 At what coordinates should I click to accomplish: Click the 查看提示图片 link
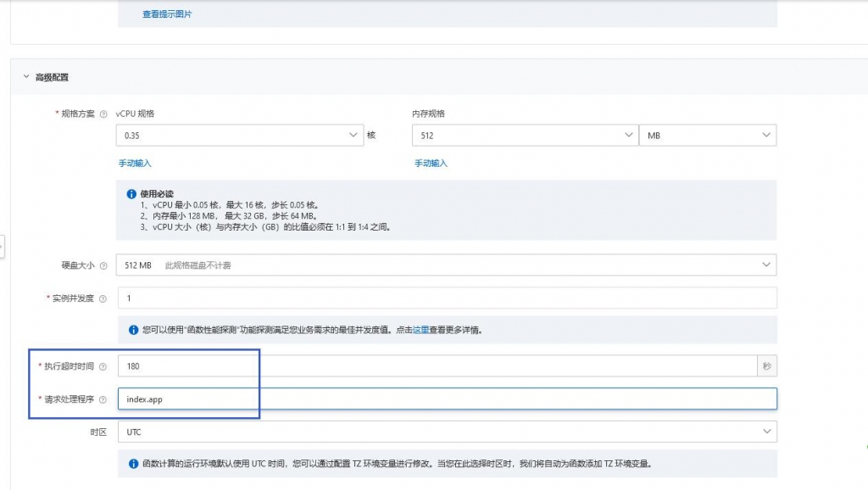tap(167, 14)
